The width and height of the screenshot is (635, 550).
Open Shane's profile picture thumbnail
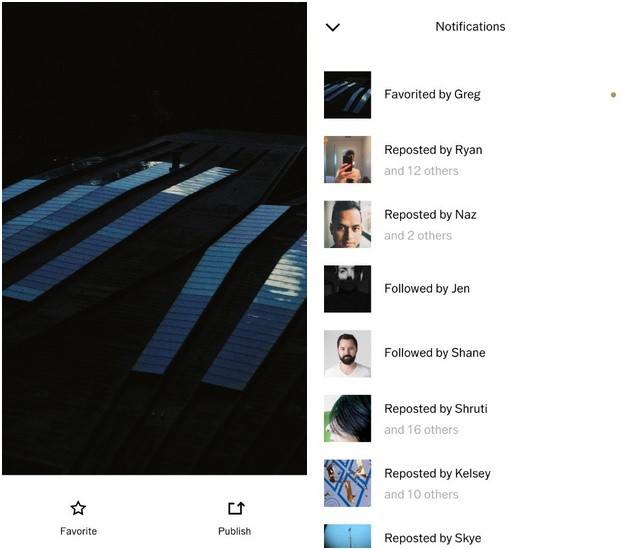point(347,354)
